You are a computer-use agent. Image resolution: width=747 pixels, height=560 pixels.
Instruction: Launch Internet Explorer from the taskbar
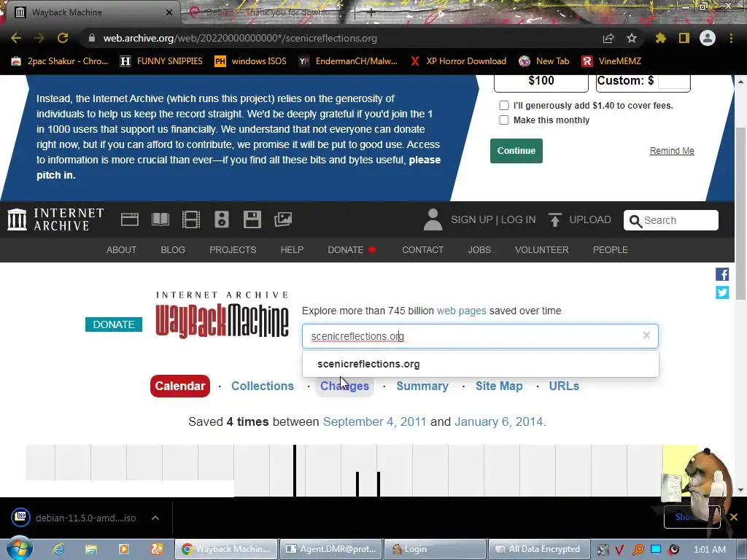point(58,549)
